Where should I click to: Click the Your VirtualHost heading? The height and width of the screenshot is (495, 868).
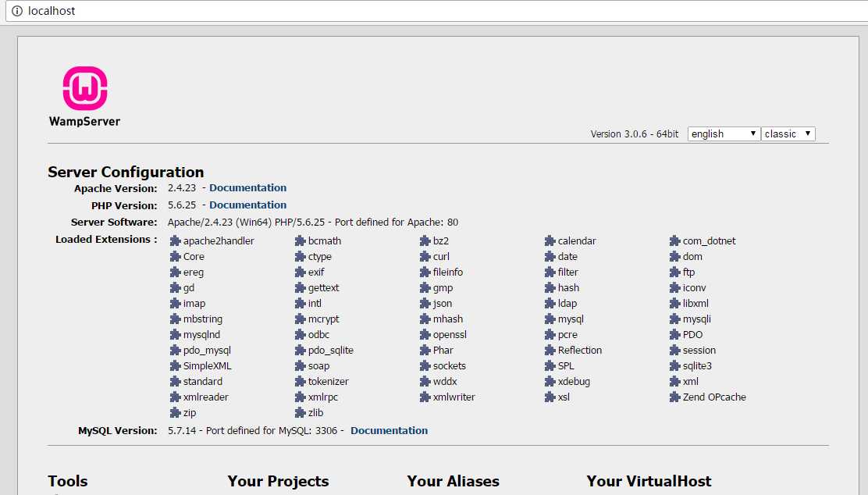click(649, 481)
